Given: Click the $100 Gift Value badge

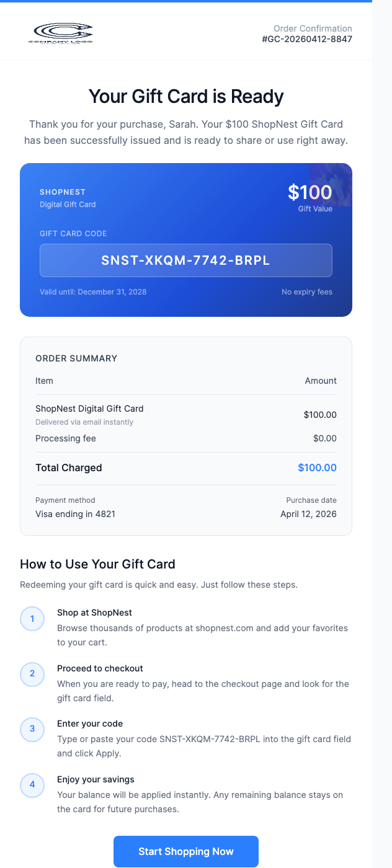Looking at the screenshot, I should tap(310, 197).
